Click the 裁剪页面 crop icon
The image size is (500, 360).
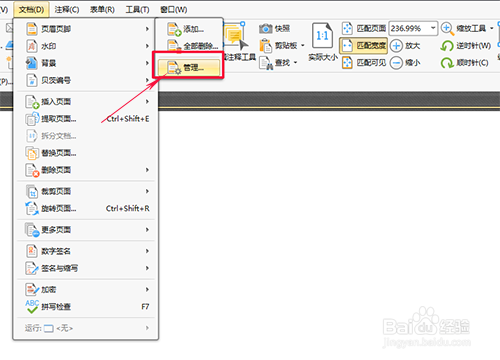[32, 191]
